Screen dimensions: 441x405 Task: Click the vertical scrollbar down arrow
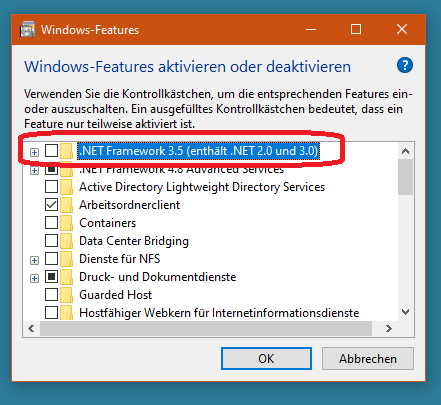[406, 312]
